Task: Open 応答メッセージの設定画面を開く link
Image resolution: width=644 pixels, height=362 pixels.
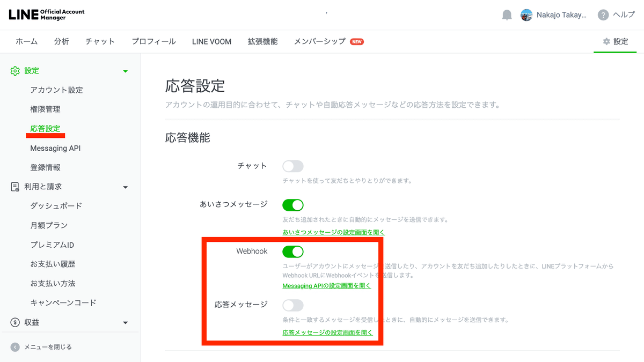Action: tap(328, 333)
